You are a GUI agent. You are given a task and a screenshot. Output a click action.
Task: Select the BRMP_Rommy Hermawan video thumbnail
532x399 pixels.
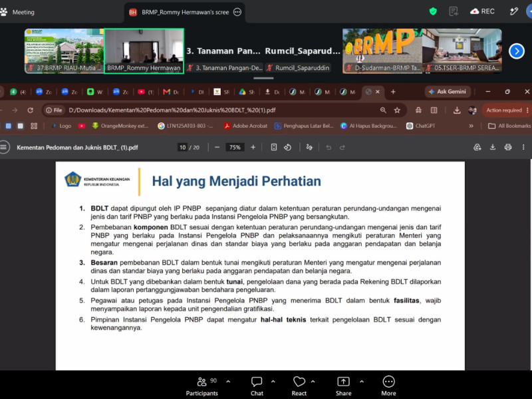[x=144, y=51]
